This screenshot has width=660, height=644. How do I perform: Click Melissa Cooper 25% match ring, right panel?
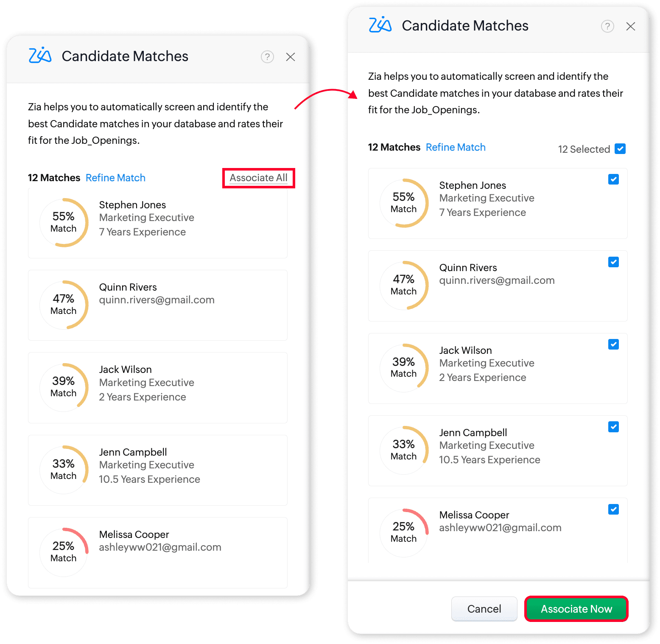(x=404, y=532)
